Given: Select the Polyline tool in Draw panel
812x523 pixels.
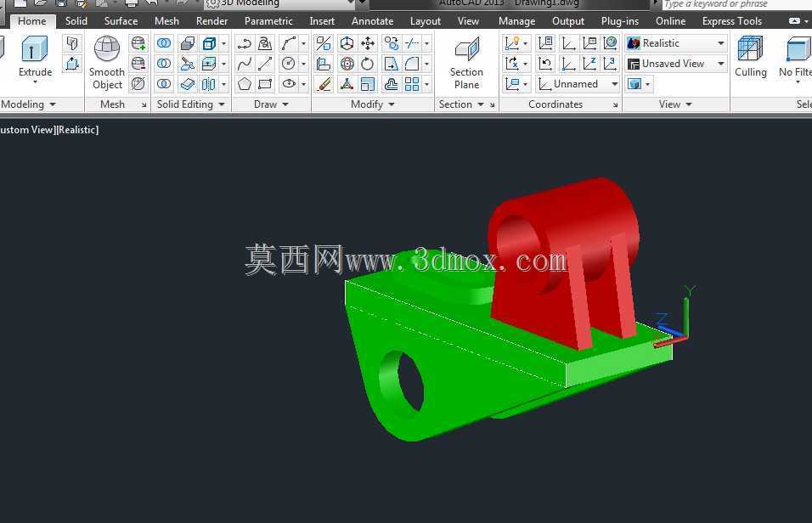Looking at the screenshot, I should tap(244, 43).
